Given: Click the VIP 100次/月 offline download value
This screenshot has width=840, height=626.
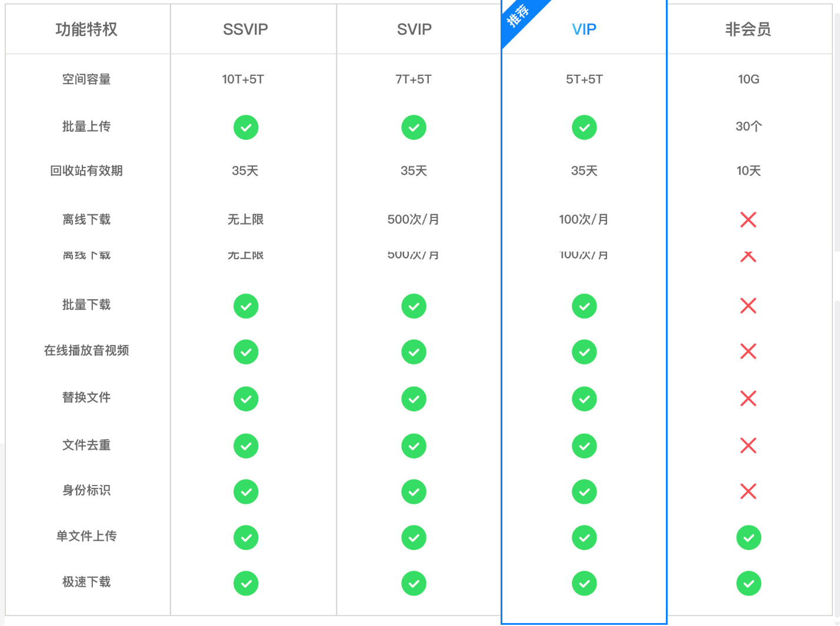Looking at the screenshot, I should click(584, 220).
